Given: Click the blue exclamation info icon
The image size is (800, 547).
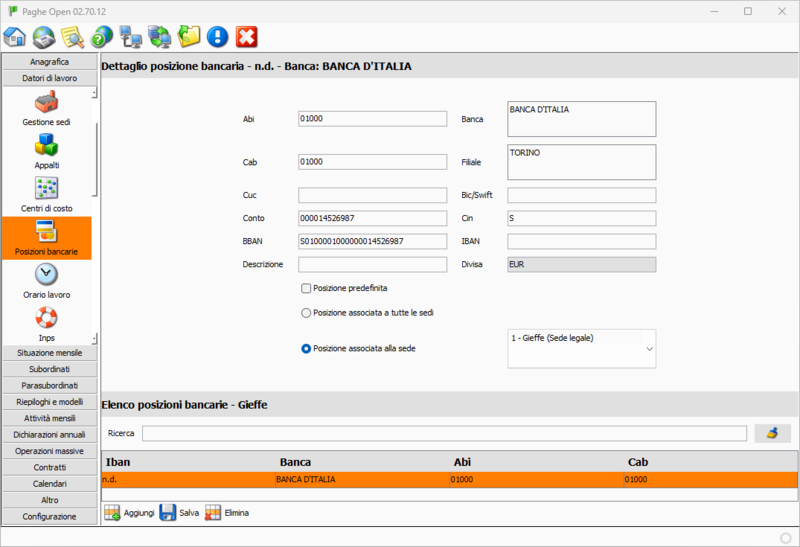Looking at the screenshot, I should (218, 38).
